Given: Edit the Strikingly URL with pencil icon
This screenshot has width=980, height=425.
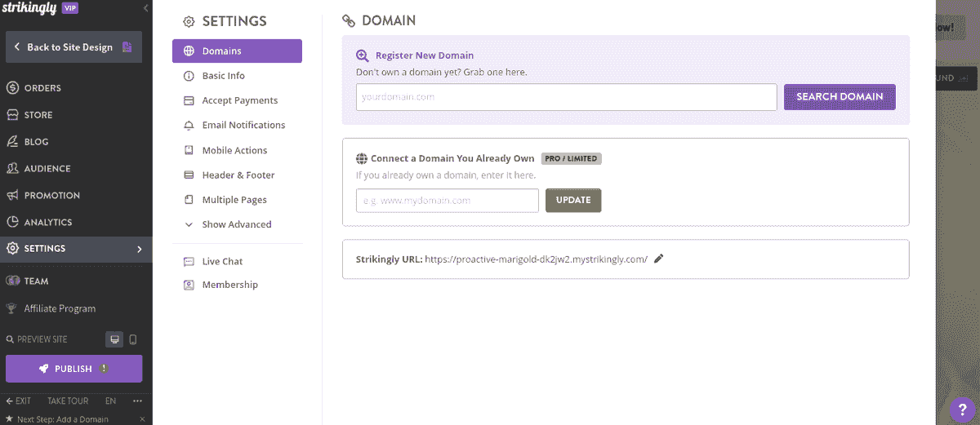Looking at the screenshot, I should pyautogui.click(x=659, y=259).
